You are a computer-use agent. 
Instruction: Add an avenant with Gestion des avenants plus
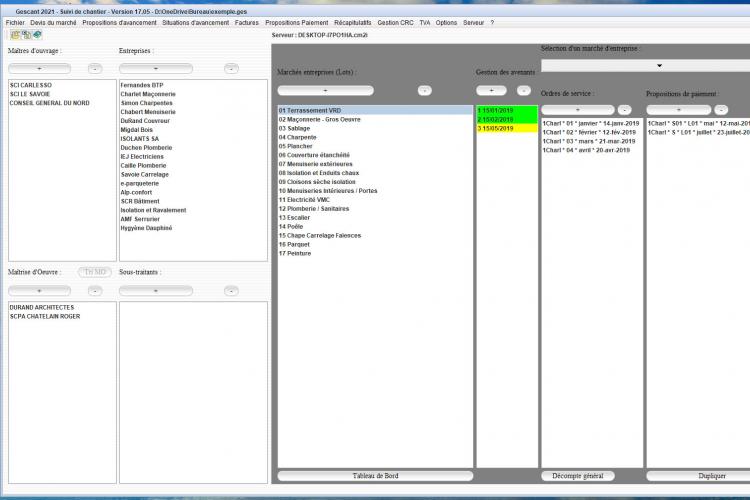491,90
